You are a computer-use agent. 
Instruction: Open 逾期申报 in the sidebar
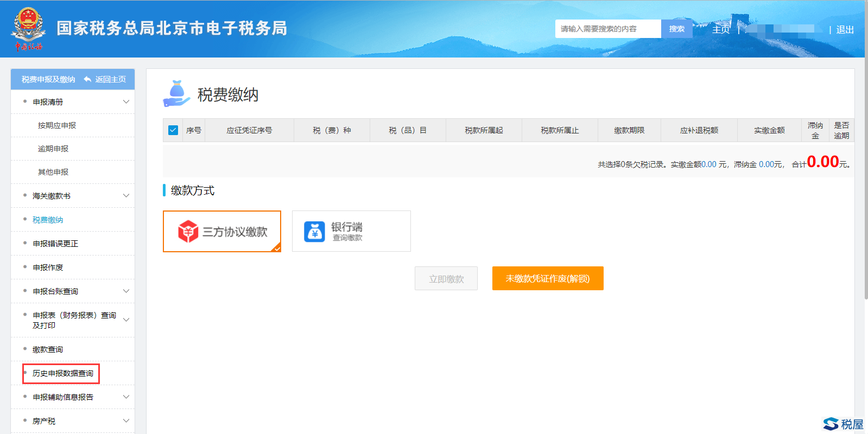coord(53,149)
